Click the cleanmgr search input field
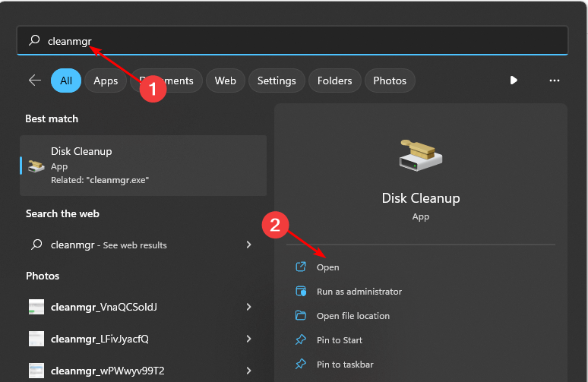This screenshot has width=588, height=382. (x=304, y=41)
